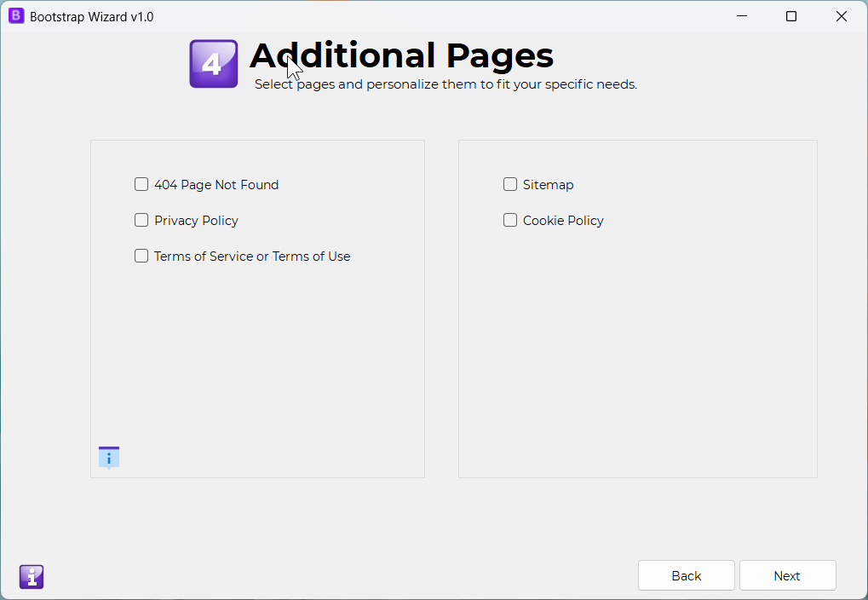Select the Cookie Policy checkbox
Viewport: 868px width, 600px height.
[510, 220]
